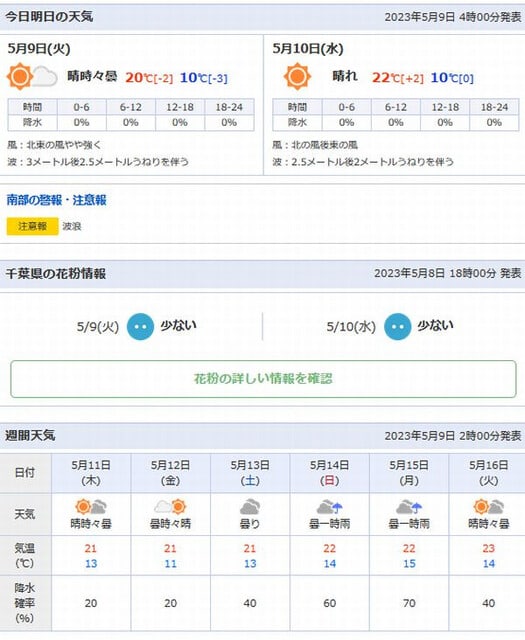
Task: Click the 週間天気 section header
Action: pyautogui.click(x=30, y=436)
